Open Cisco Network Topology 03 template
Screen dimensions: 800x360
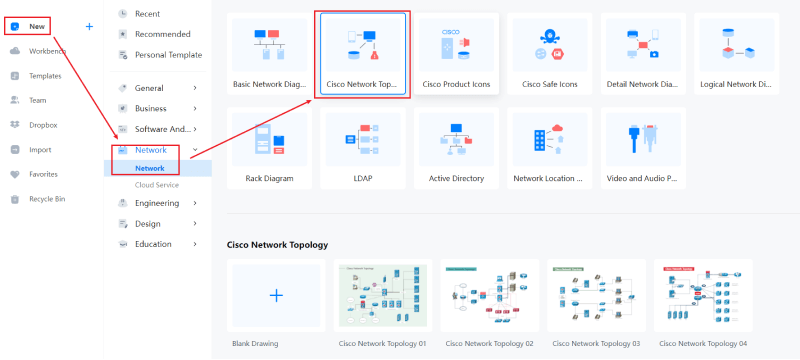[596, 296]
